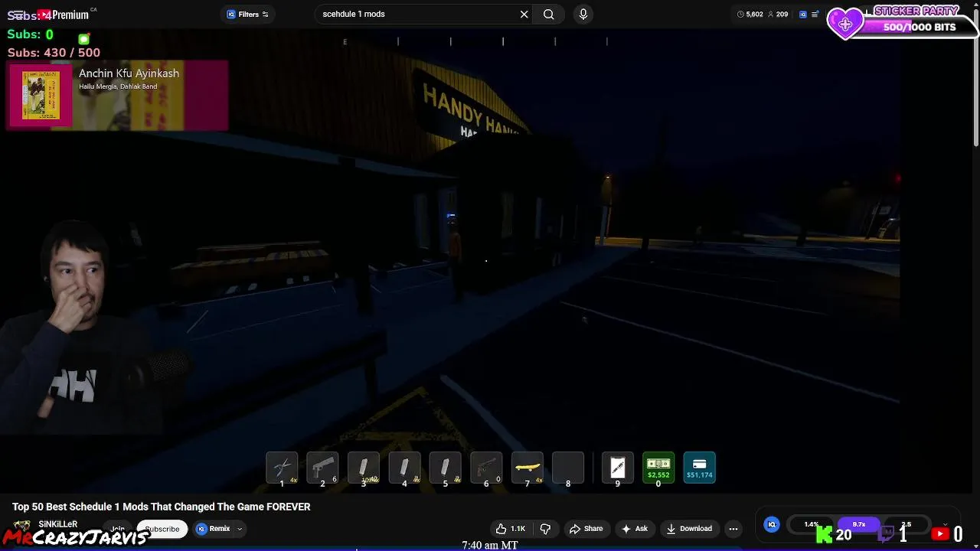The height and width of the screenshot is (551, 980).
Task: Click the Subs: 430 / 500 goal text
Action: click(54, 52)
